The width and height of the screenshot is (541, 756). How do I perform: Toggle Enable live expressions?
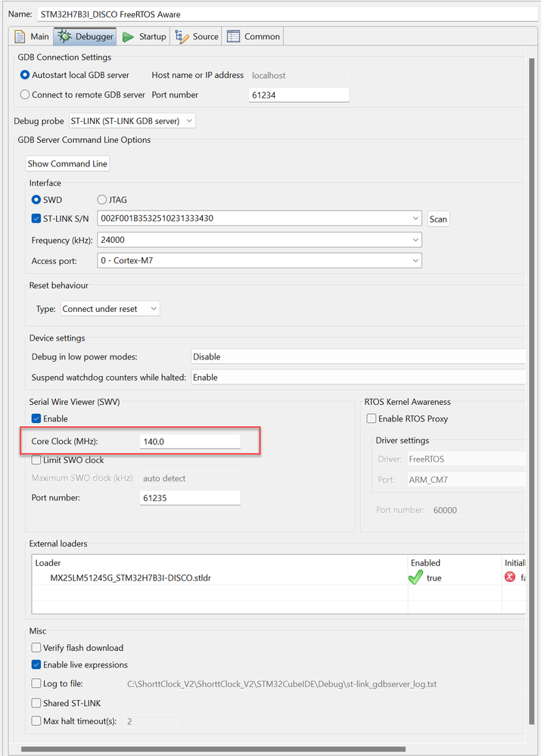pos(36,664)
